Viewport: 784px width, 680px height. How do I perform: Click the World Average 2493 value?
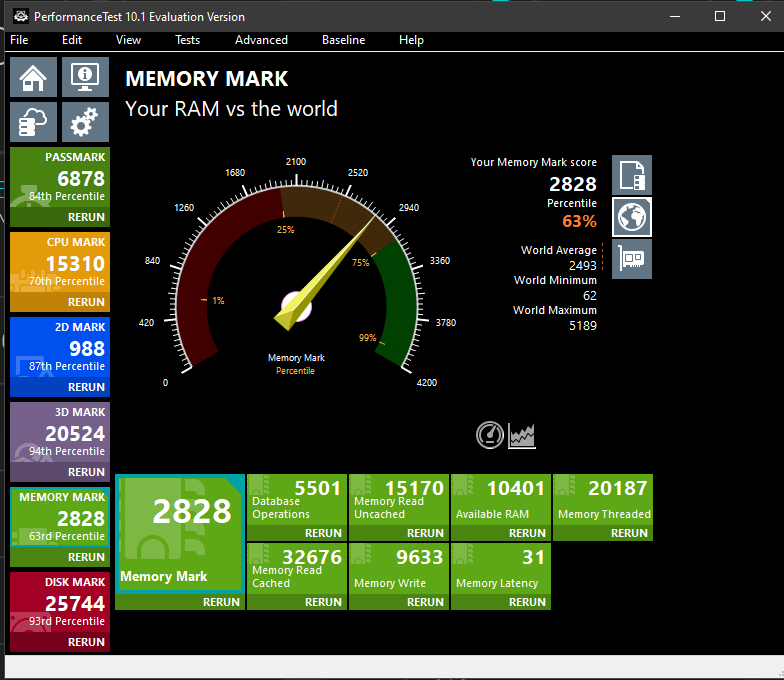(582, 266)
